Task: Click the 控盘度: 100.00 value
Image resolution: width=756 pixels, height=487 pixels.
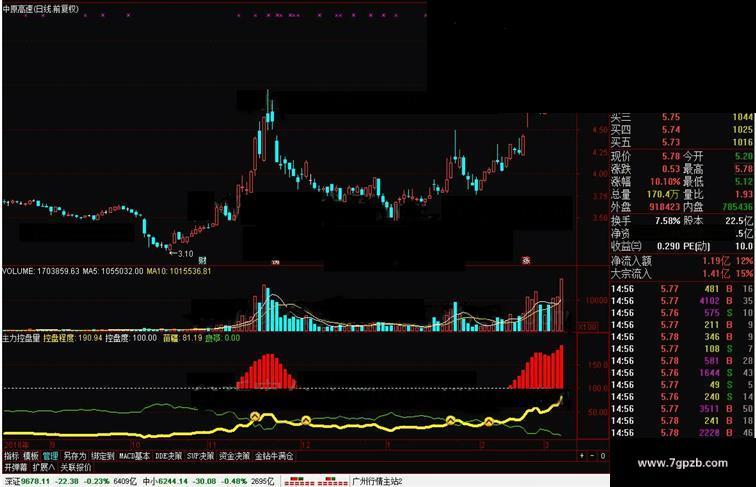Action: coord(131,338)
